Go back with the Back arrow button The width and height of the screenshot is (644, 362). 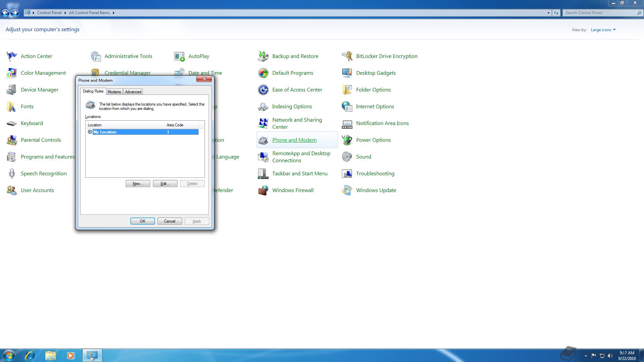(5, 13)
